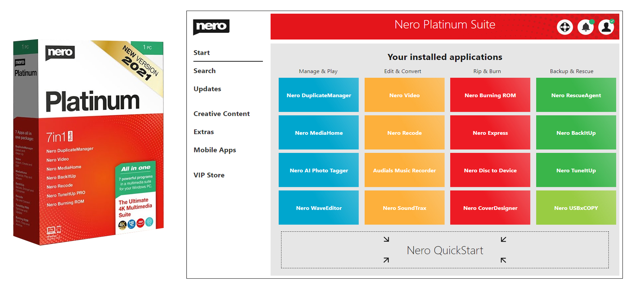Start Audials Music Recorder tile
The width and height of the screenshot is (644, 292).
pyautogui.click(x=404, y=170)
